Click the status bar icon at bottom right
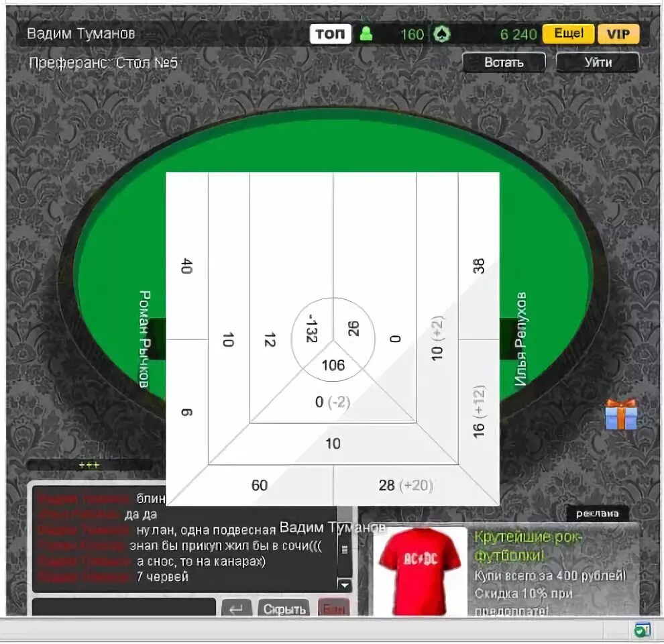The width and height of the screenshot is (664, 644). (x=642, y=631)
